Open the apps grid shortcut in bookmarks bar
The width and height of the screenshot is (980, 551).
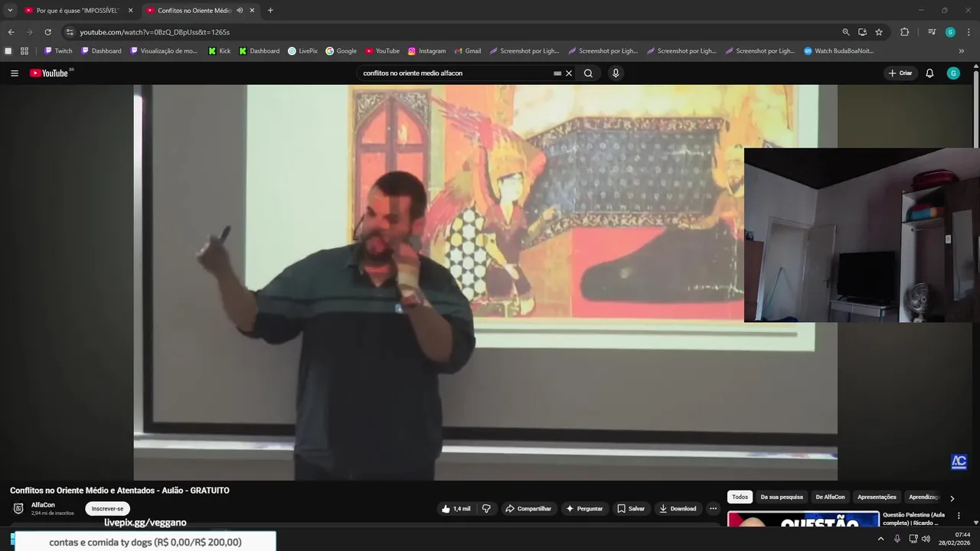[x=24, y=51]
